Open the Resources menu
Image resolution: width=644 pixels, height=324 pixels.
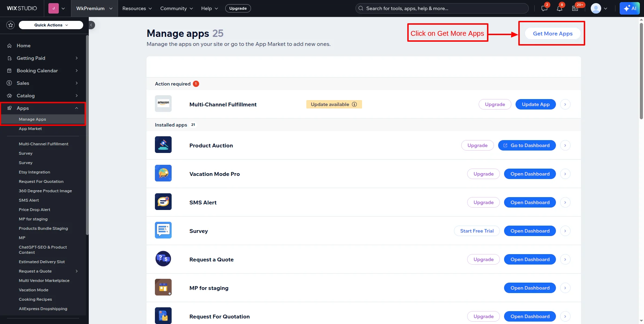pos(136,8)
